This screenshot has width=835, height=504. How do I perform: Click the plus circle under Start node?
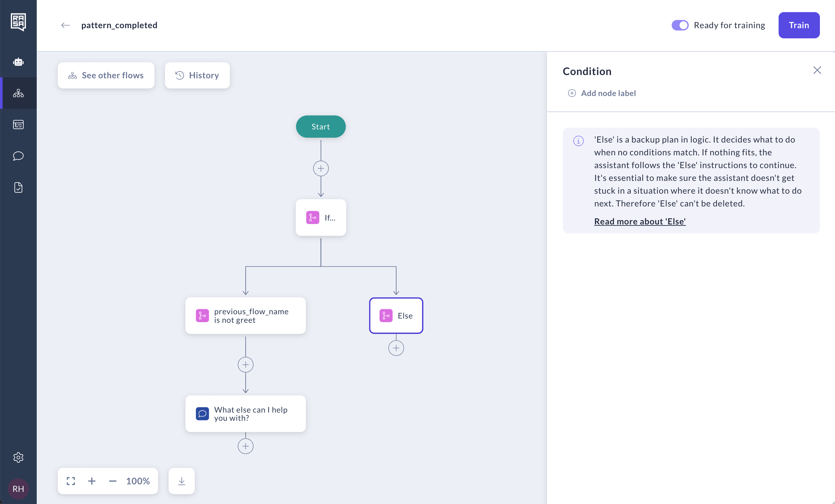coord(320,168)
